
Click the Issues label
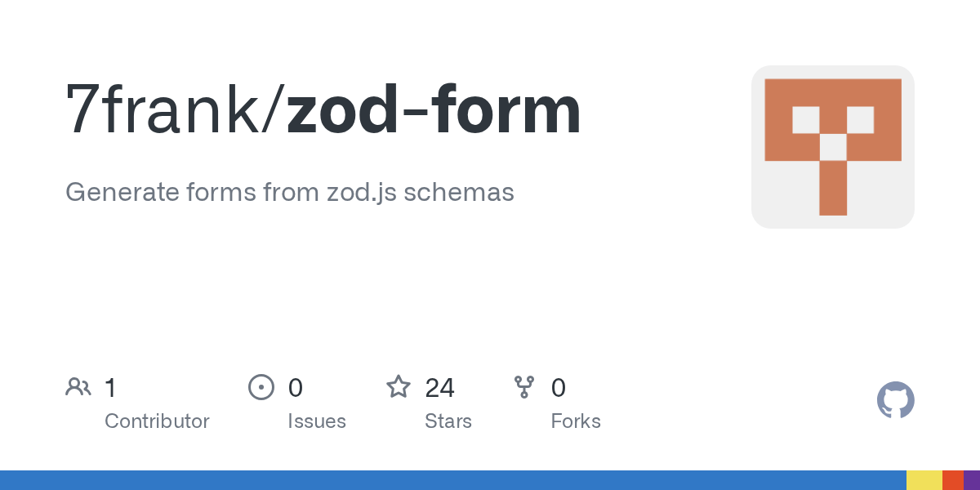(x=316, y=421)
